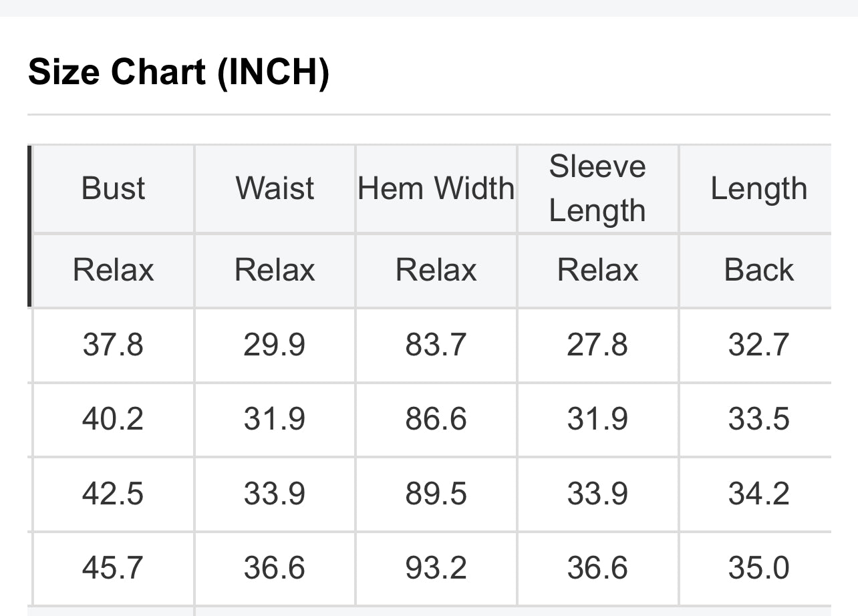Click the sleeve length value 27.8
This screenshot has height=616, width=858.
click(x=597, y=345)
